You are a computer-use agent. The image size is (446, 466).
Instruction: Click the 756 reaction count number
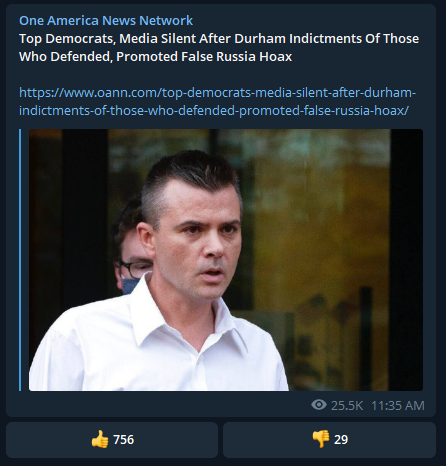pos(123,440)
